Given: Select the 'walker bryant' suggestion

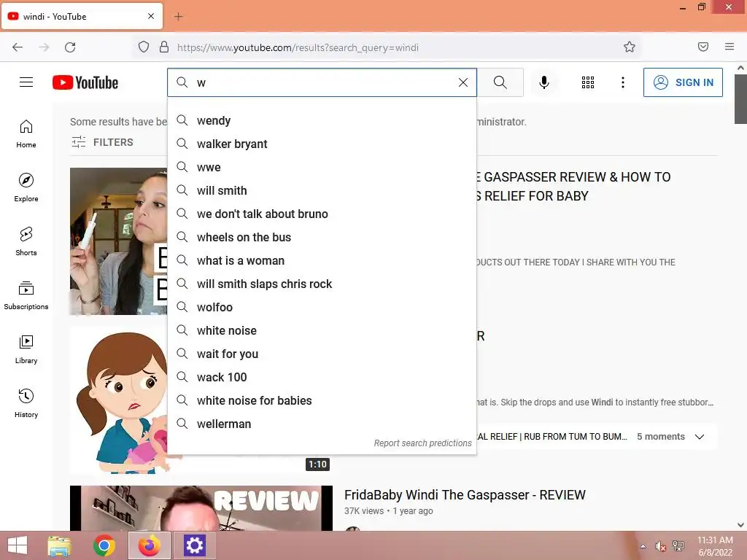Looking at the screenshot, I should (x=322, y=144).
